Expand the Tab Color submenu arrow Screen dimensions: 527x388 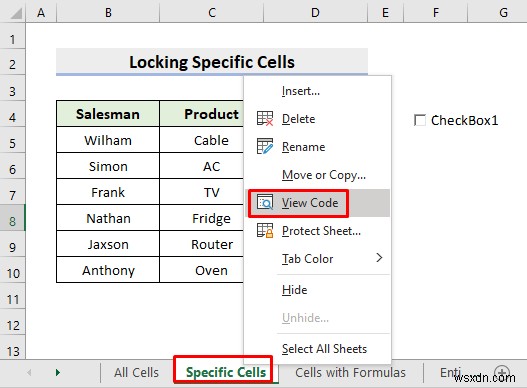379,258
